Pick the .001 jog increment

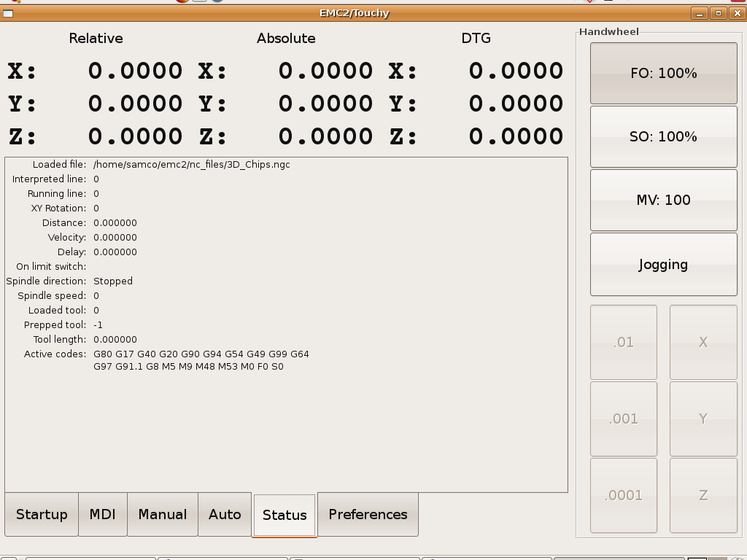click(624, 419)
